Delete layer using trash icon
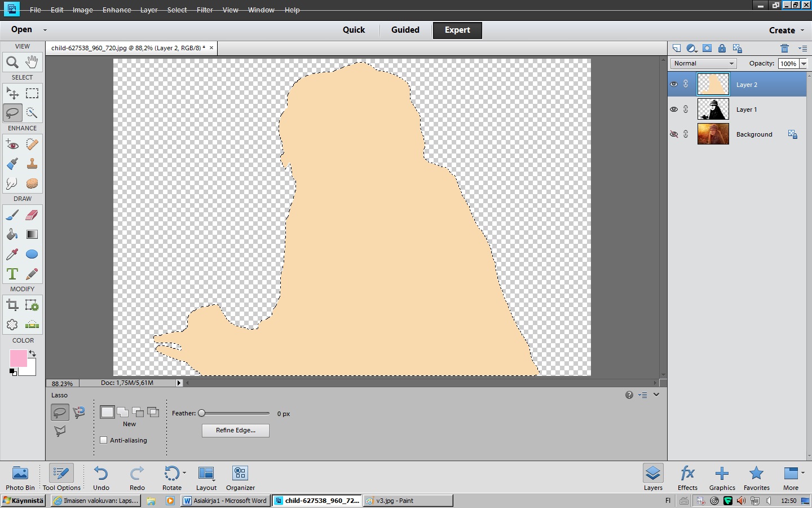This screenshot has height=508, width=812. click(x=784, y=49)
